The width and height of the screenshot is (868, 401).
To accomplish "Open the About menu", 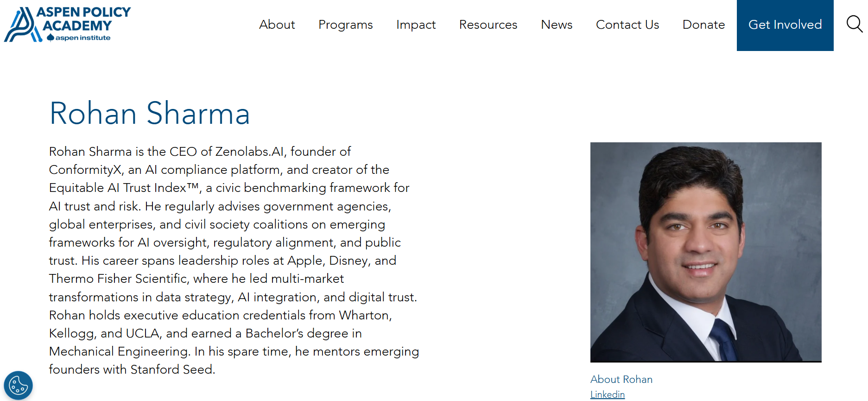I will [277, 25].
